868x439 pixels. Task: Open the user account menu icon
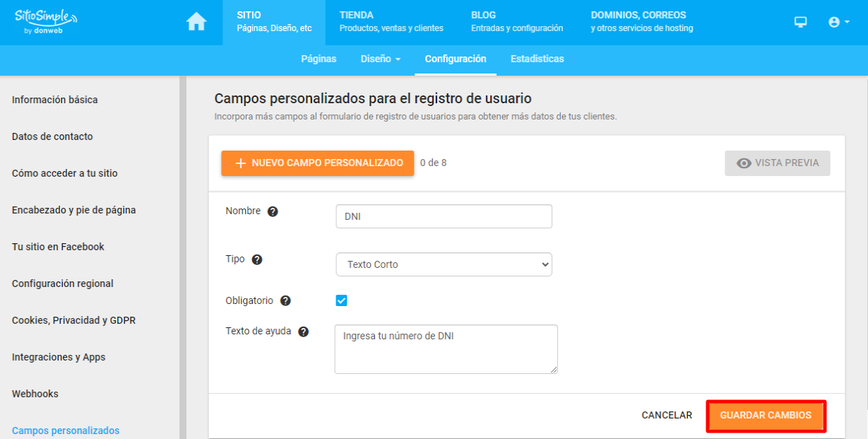pyautogui.click(x=838, y=22)
